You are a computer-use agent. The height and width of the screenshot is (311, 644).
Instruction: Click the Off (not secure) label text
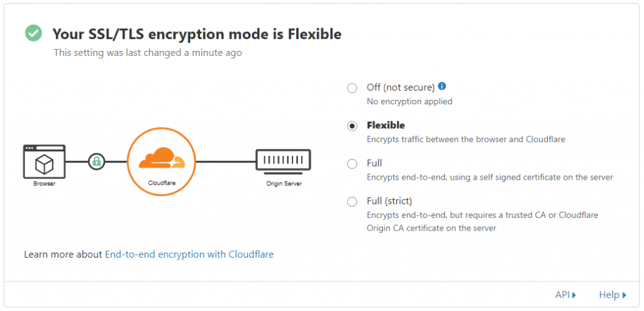coord(401,88)
